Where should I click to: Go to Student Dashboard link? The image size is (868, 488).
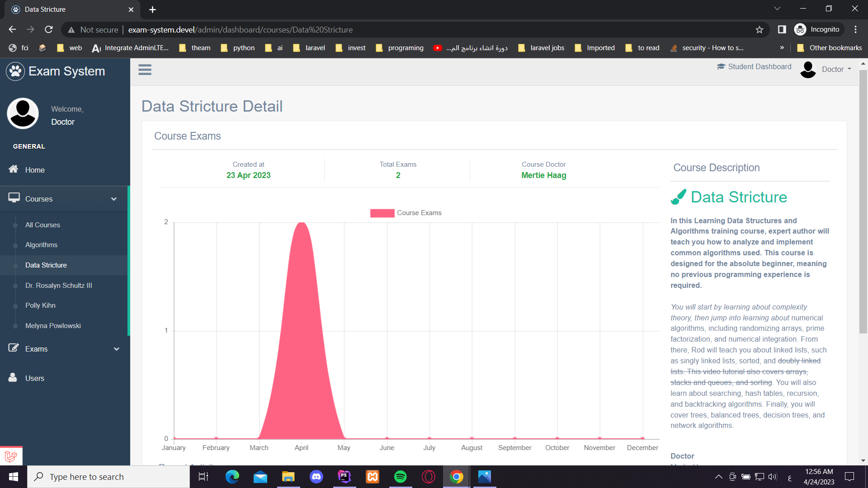(754, 66)
